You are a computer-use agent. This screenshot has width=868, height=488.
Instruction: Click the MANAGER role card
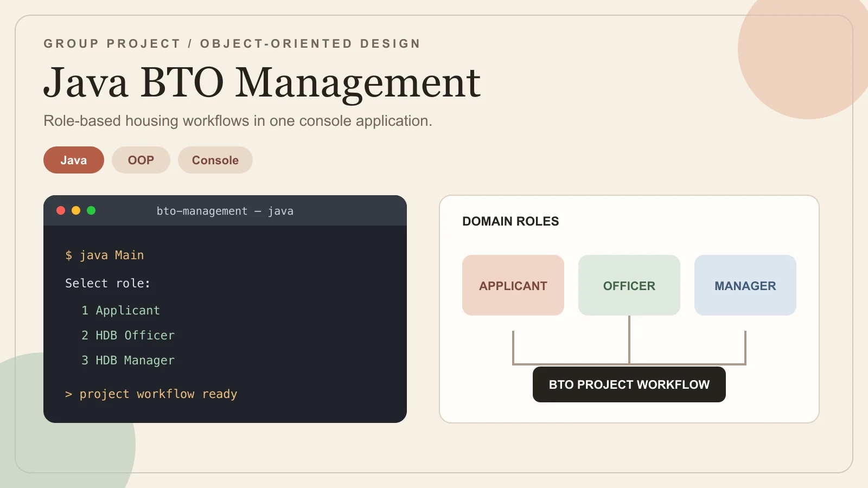pyautogui.click(x=745, y=285)
